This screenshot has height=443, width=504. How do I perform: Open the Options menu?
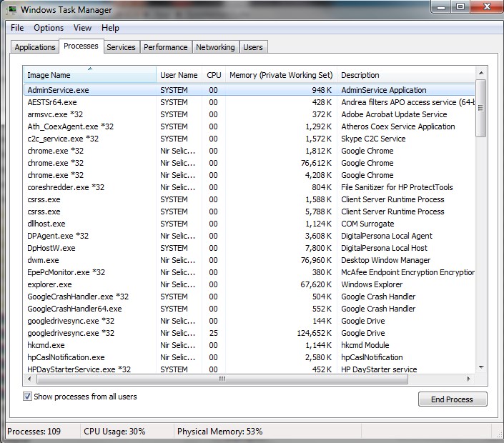click(49, 28)
